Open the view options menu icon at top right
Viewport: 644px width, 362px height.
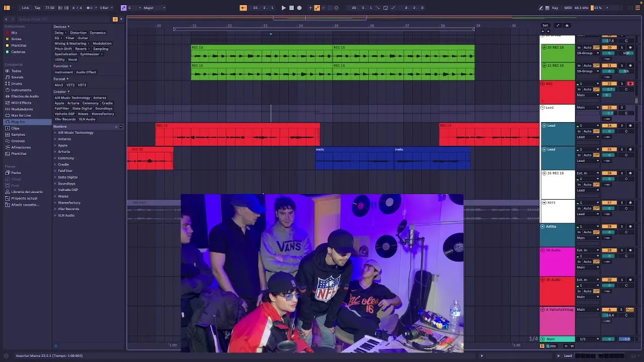click(x=637, y=8)
